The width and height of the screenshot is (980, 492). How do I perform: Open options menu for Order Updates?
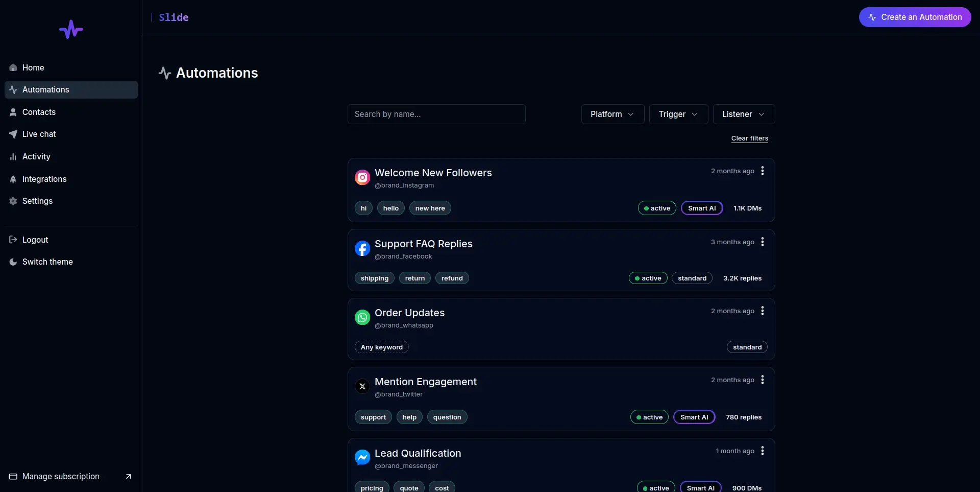point(762,311)
